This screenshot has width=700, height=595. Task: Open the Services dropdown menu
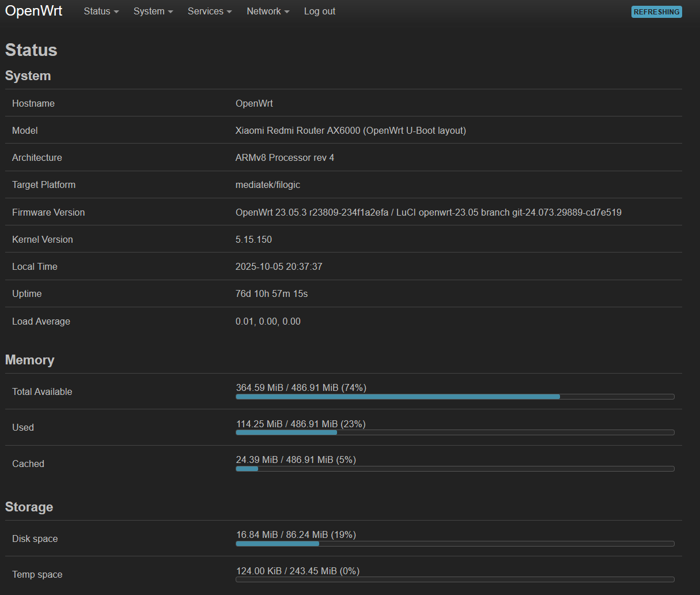click(x=209, y=12)
